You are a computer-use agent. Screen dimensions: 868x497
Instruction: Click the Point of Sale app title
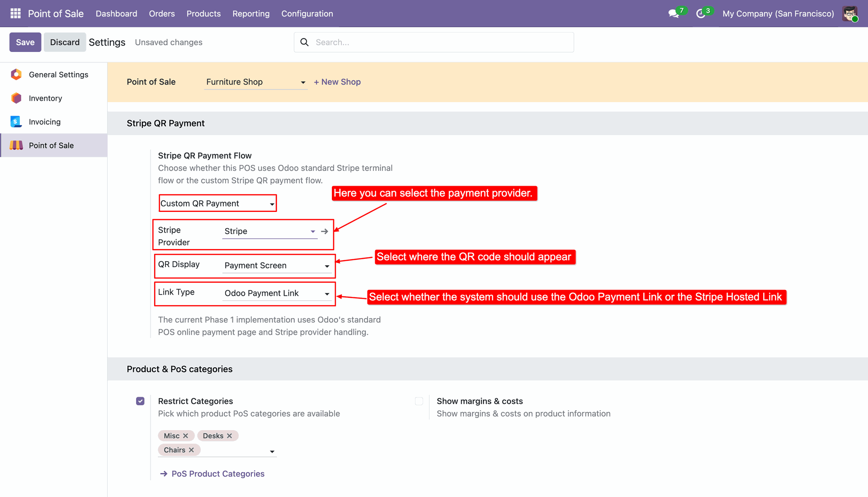click(x=56, y=14)
